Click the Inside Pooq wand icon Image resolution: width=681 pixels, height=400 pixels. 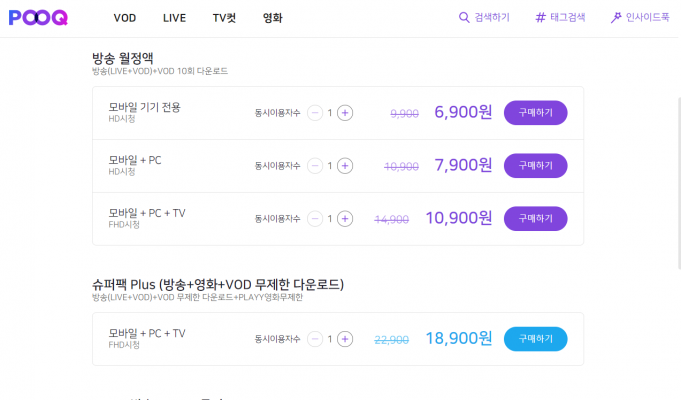coord(616,18)
